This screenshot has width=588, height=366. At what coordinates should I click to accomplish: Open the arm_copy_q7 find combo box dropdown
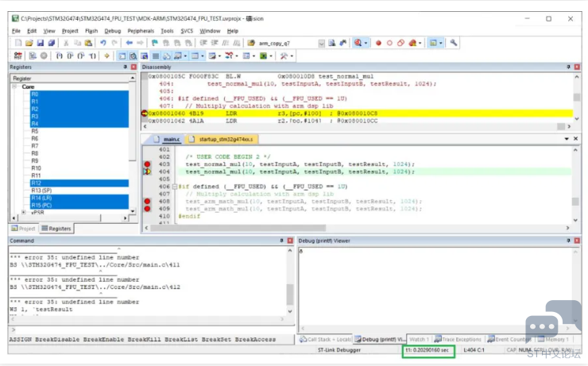[x=321, y=44]
